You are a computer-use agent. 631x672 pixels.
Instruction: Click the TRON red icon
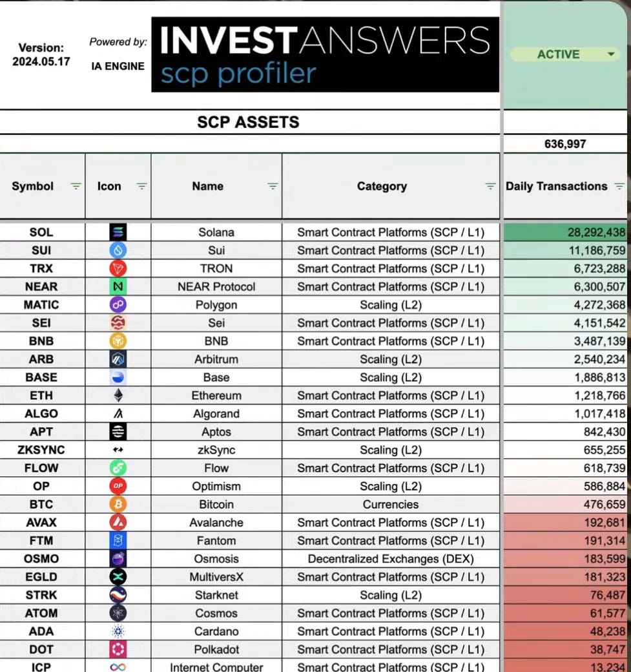(118, 268)
